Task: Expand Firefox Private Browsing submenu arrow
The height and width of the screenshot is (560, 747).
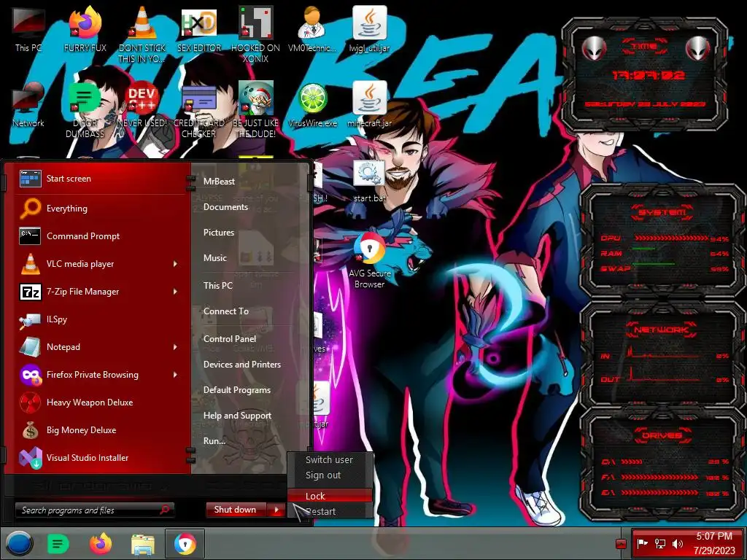Action: tap(175, 375)
